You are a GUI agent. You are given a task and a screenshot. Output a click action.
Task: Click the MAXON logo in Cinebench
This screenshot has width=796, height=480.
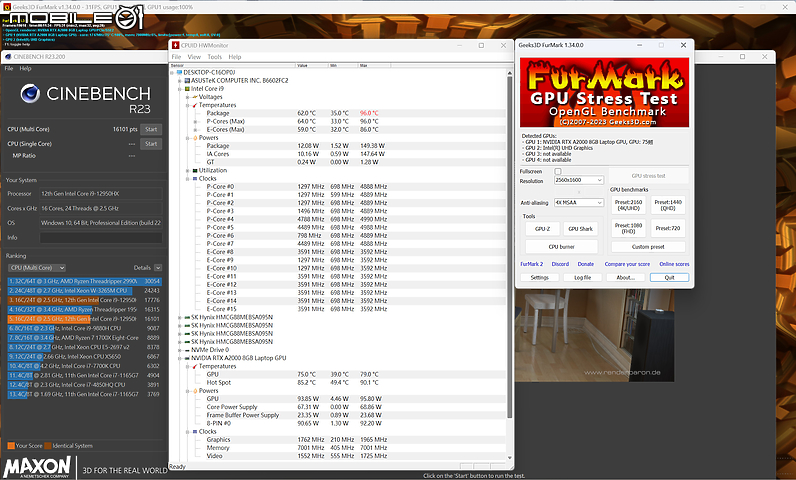tap(37, 467)
